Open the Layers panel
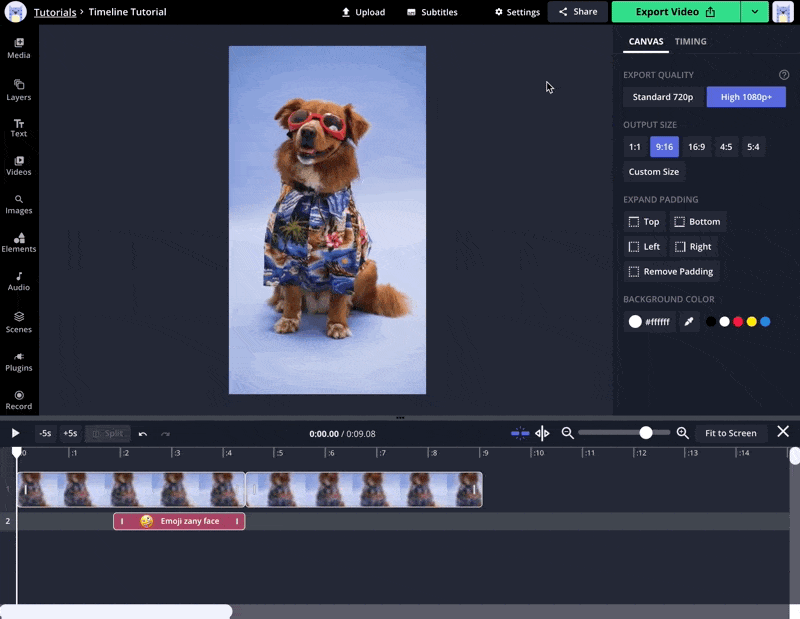Screen dimensions: 800x619 tap(19, 90)
